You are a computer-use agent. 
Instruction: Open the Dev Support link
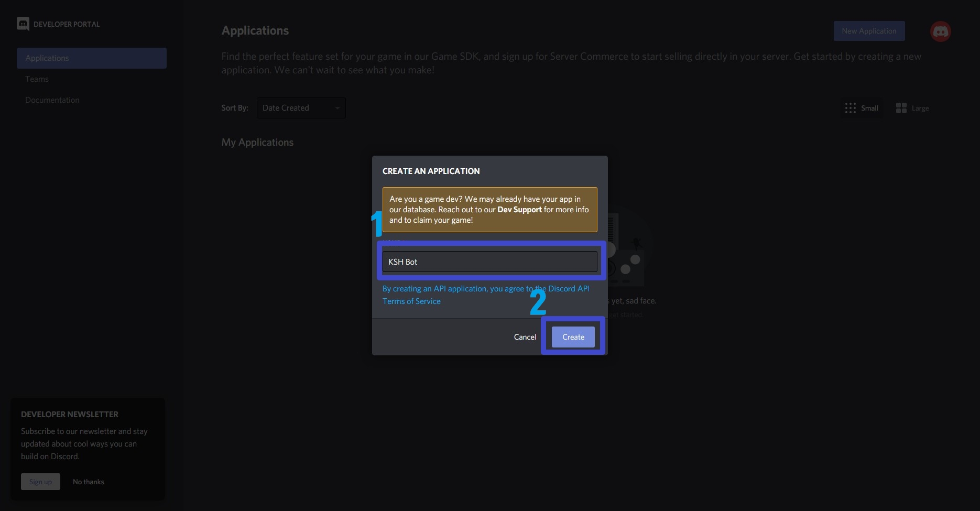pyautogui.click(x=519, y=210)
